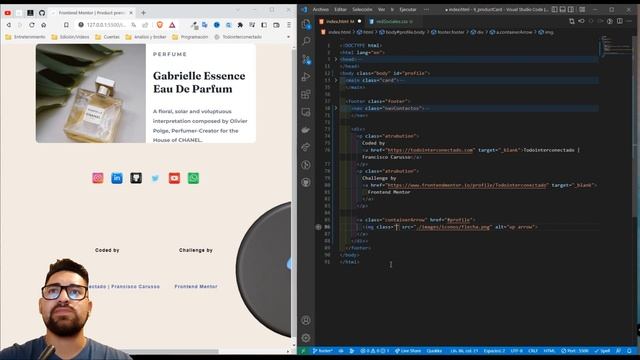The width and height of the screenshot is (640, 360).
Task: Click UTF-8 encoding in status bar
Action: pyautogui.click(x=516, y=351)
